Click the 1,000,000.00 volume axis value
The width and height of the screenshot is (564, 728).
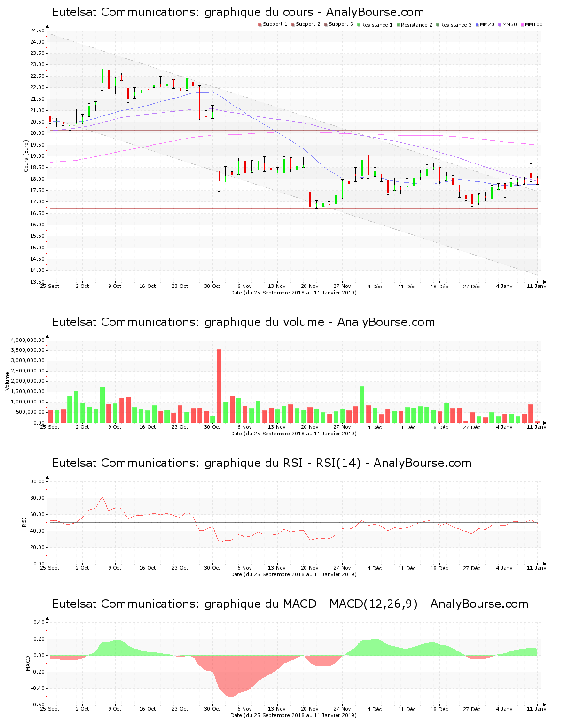point(28,402)
